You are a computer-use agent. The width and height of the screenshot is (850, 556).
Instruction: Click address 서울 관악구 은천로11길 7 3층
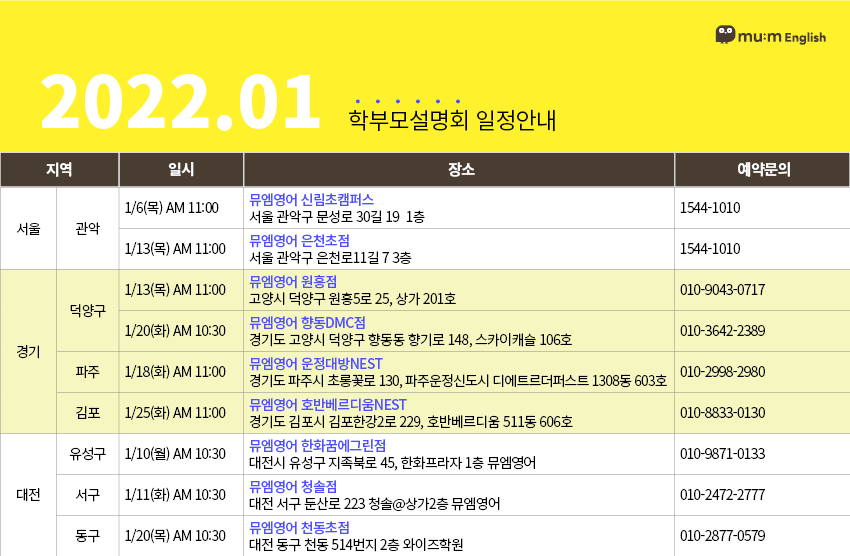tap(330, 257)
